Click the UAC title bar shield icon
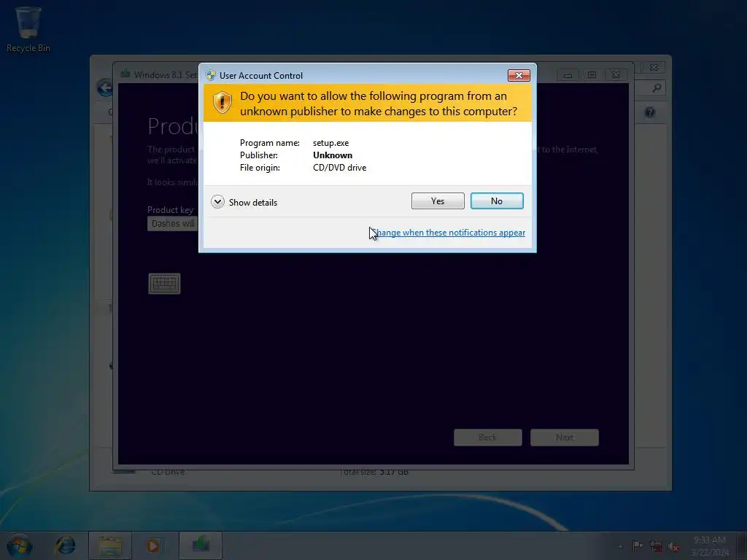 point(211,75)
